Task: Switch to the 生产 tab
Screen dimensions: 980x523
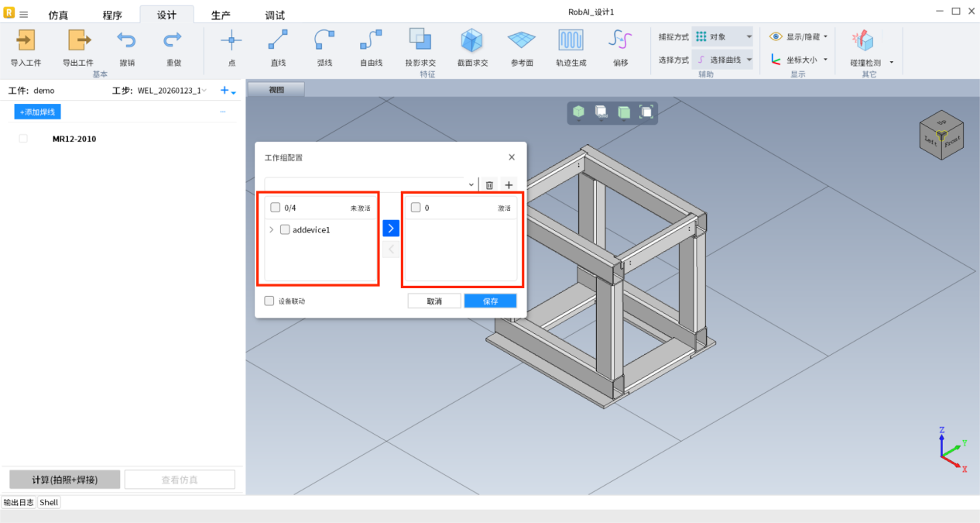Action: (x=221, y=15)
